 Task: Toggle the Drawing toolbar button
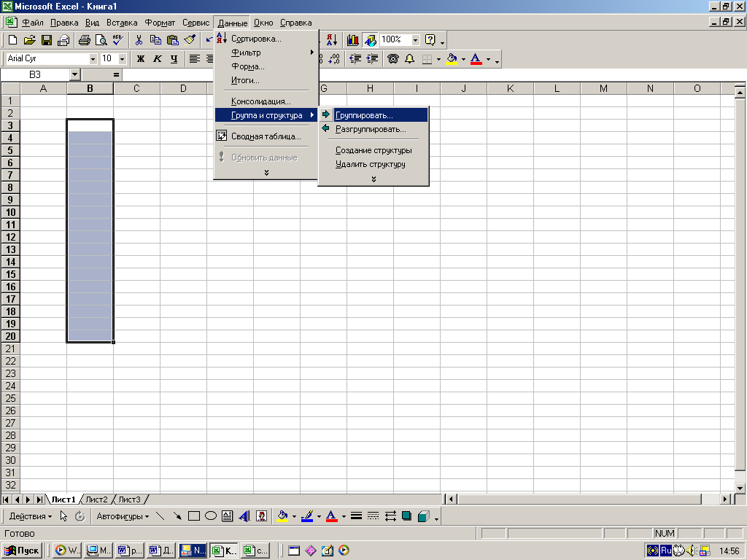point(370,40)
